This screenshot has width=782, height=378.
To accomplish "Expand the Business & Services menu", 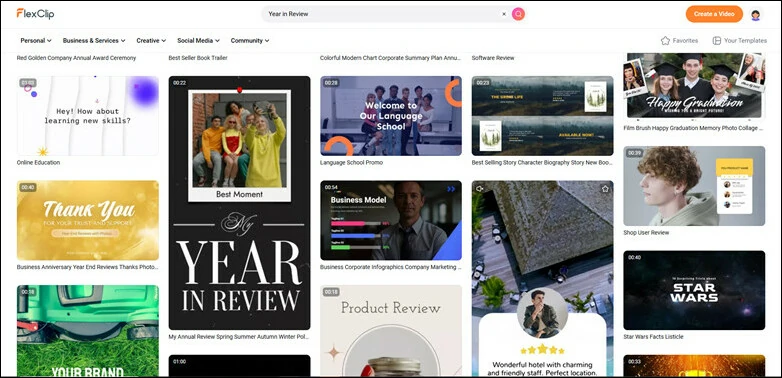I will [94, 40].
